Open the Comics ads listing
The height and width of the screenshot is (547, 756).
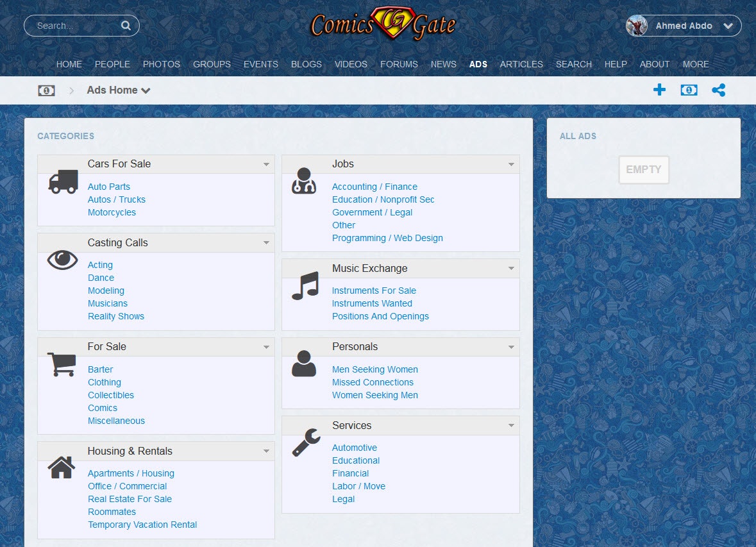(103, 408)
